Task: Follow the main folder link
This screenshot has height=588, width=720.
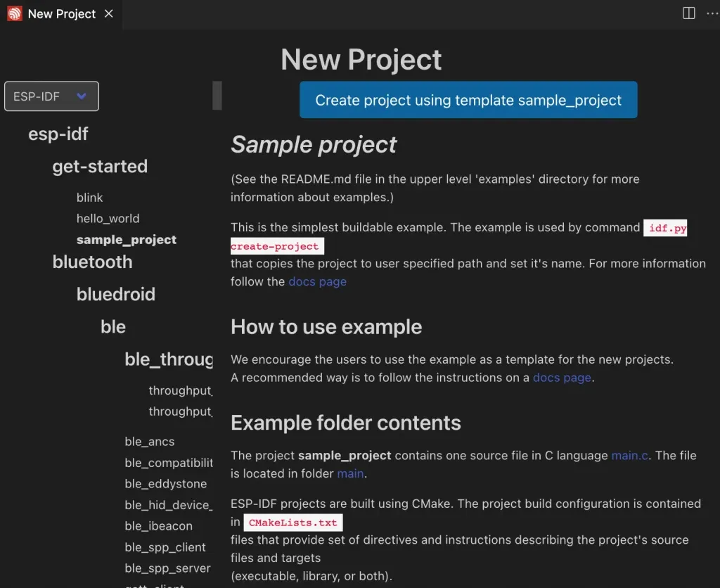Action: [350, 473]
